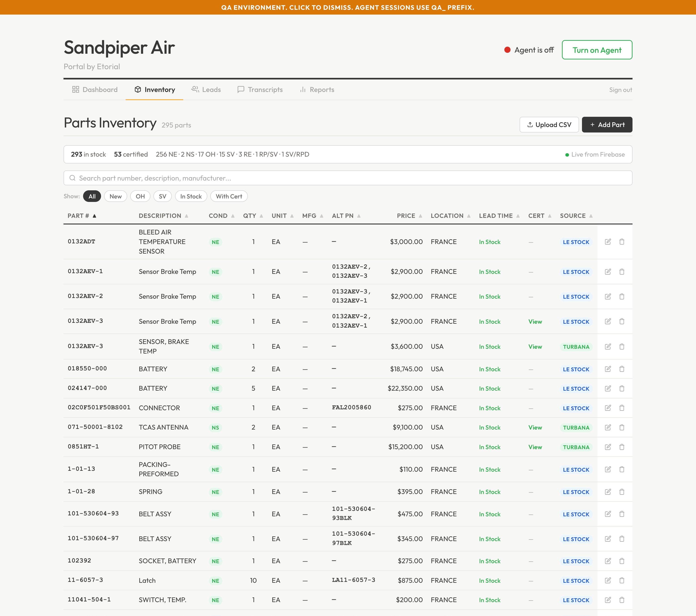The width and height of the screenshot is (696, 616).
Task: Open the Dashboard tab
Action: point(95,89)
